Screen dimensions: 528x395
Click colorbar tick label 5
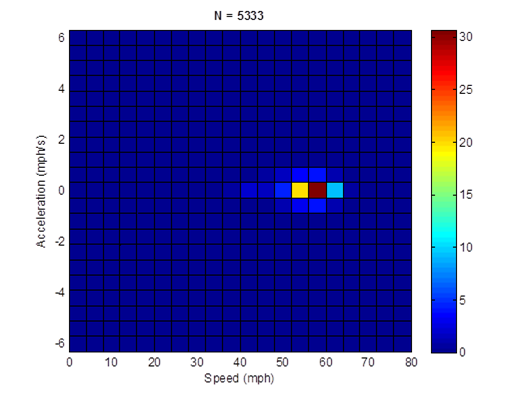[463, 300]
